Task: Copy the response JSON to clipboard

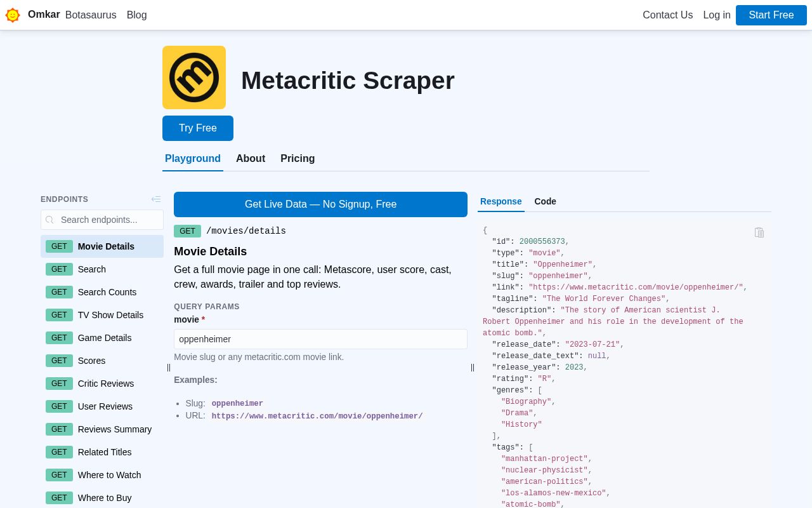Action: [759, 232]
